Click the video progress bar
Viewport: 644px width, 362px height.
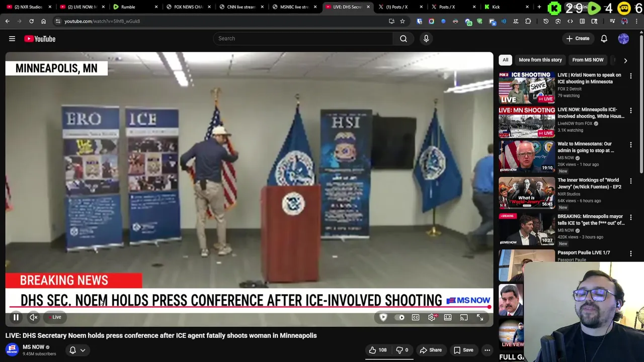250,307
